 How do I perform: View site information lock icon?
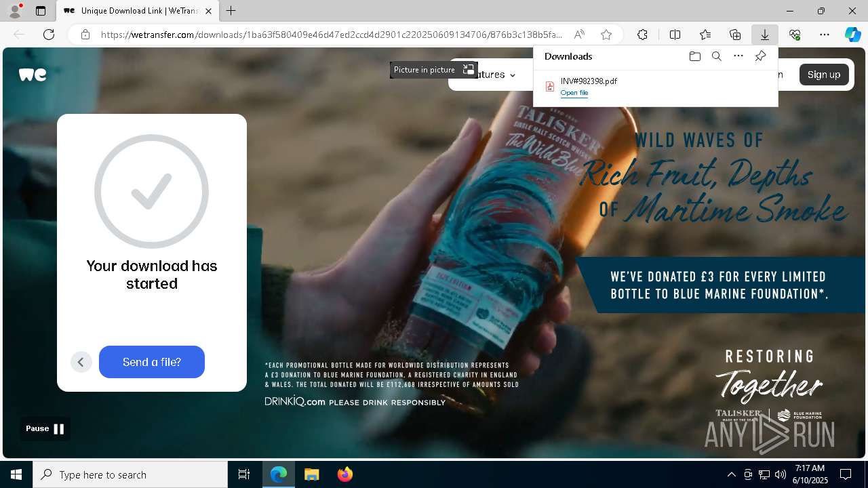click(x=85, y=35)
